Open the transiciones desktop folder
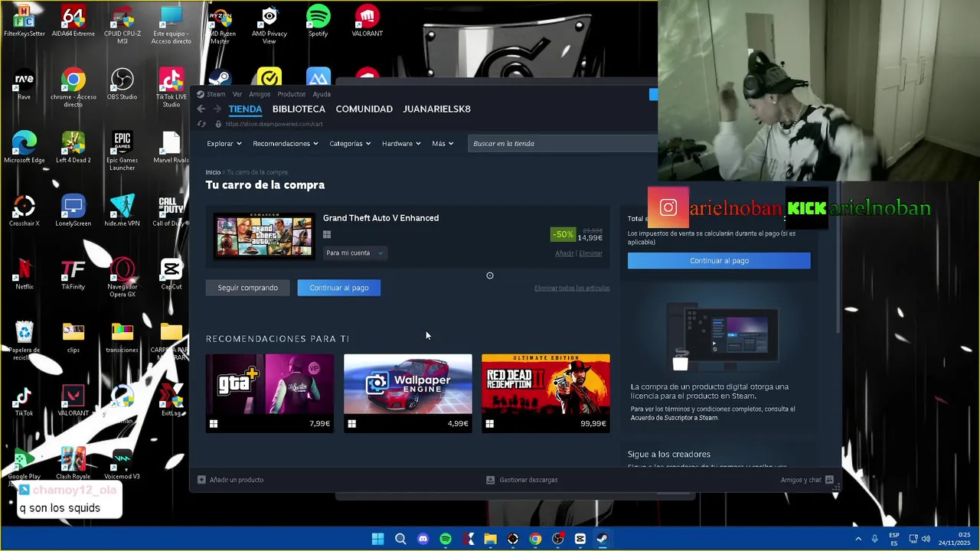Image resolution: width=980 pixels, height=551 pixels. click(x=122, y=337)
